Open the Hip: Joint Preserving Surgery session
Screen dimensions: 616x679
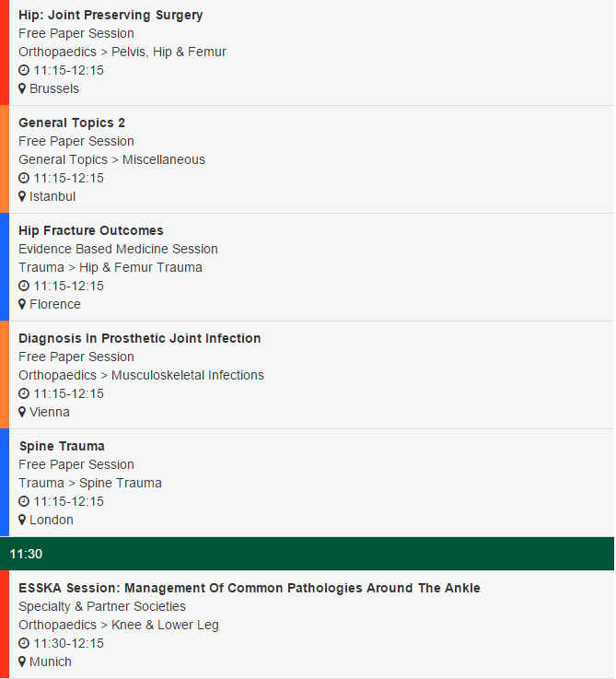point(110,15)
